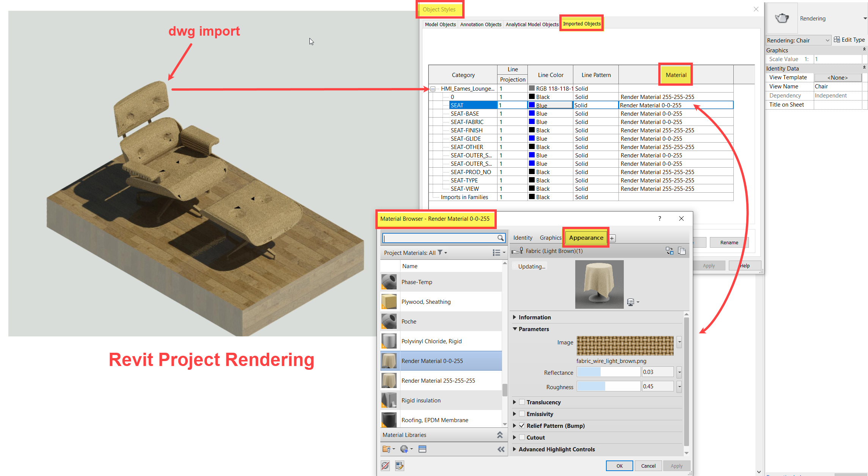Screen dimensions: 868x476
Task: Uncheck the Relief Pattern (Bump) checkbox
Action: click(522, 426)
